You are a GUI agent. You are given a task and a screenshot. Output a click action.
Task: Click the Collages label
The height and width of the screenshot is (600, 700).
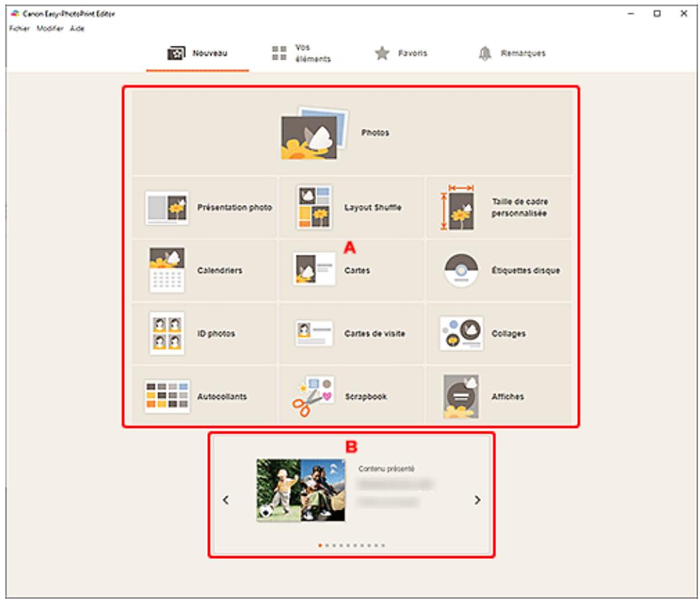(x=509, y=334)
